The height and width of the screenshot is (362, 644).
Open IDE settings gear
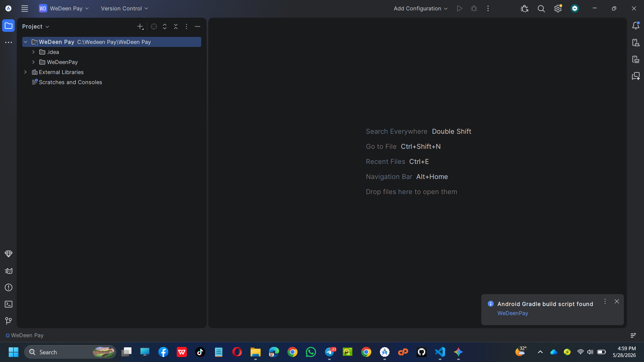click(558, 8)
